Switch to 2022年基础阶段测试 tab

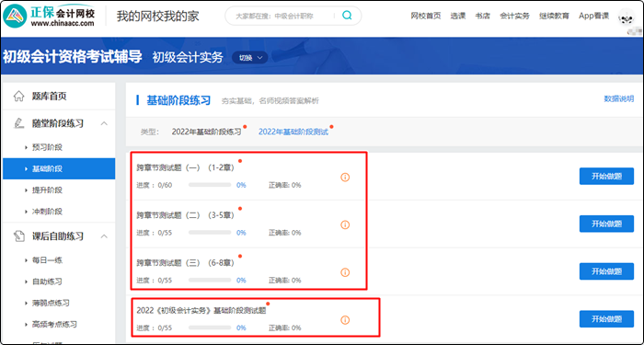293,132
